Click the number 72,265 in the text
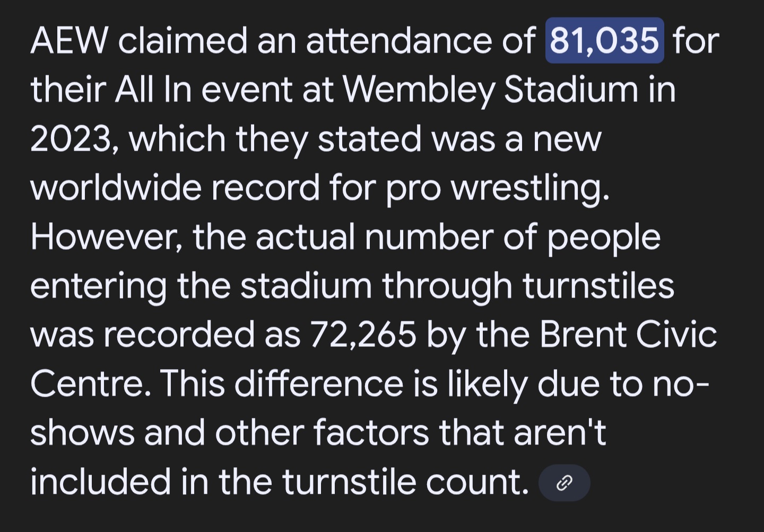764x532 pixels. click(363, 335)
